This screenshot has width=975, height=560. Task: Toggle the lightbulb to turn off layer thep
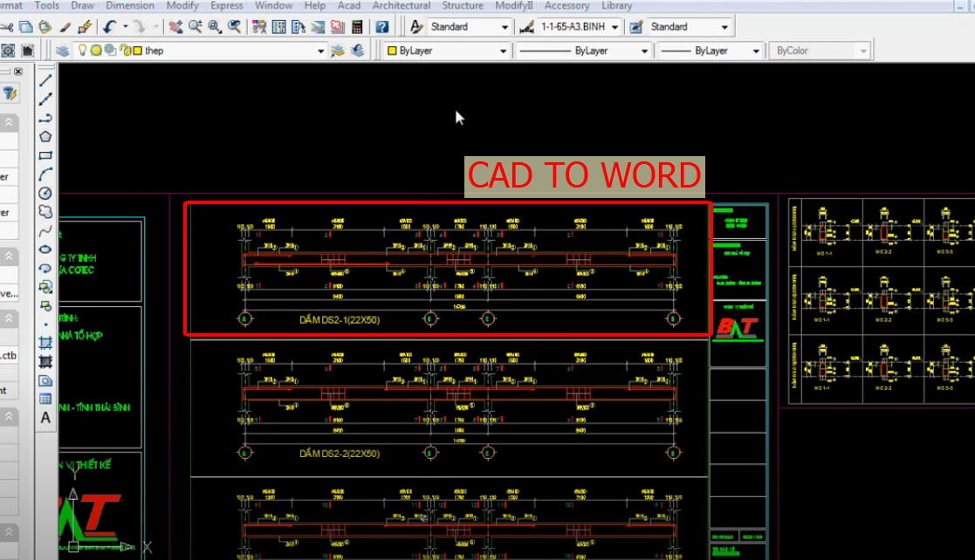click(82, 50)
